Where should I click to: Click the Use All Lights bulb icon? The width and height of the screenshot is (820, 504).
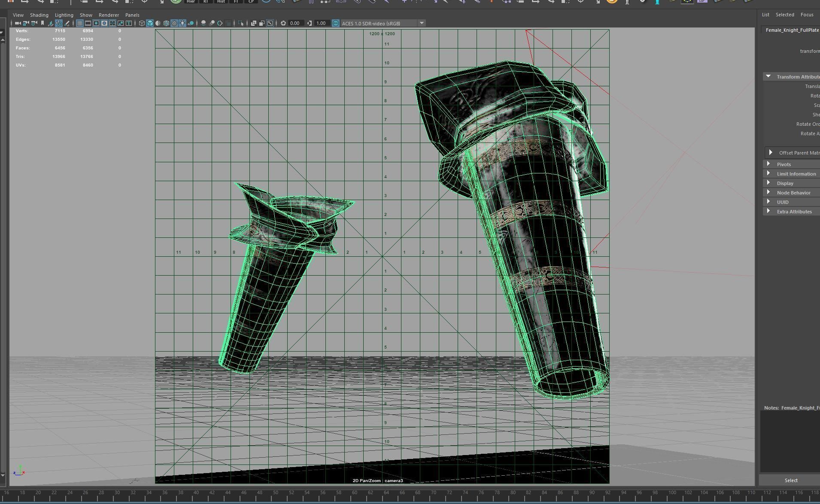tap(182, 23)
